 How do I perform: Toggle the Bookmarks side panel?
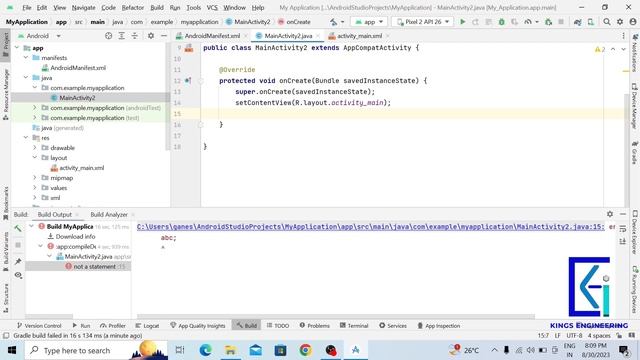pyautogui.click(x=6, y=203)
